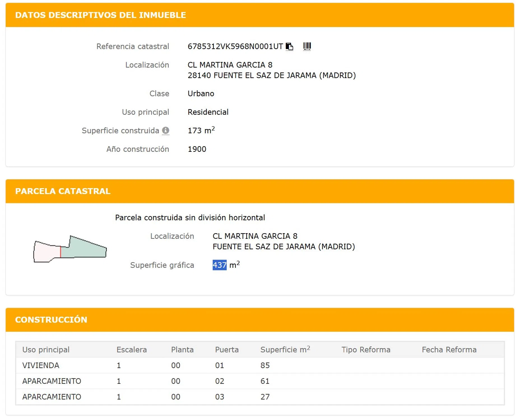Viewport: 518px width, 420px height.
Task: Click the barcode icon beside the reference
Action: click(307, 46)
